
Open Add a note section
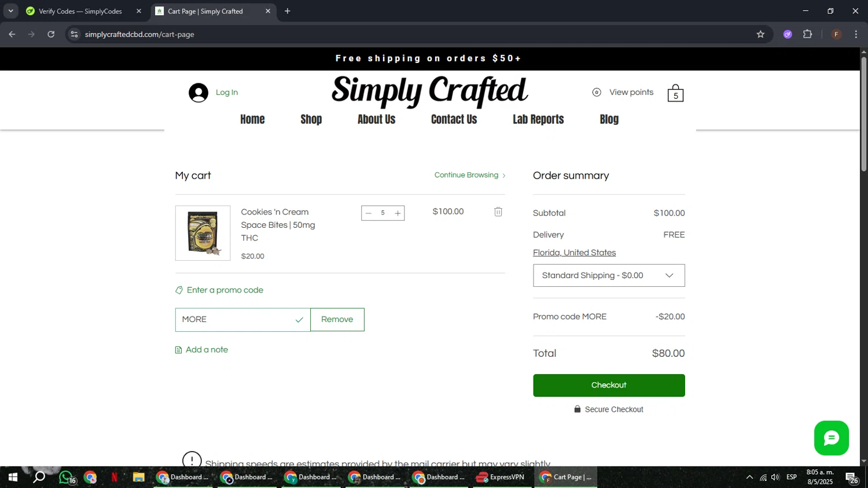point(201,350)
